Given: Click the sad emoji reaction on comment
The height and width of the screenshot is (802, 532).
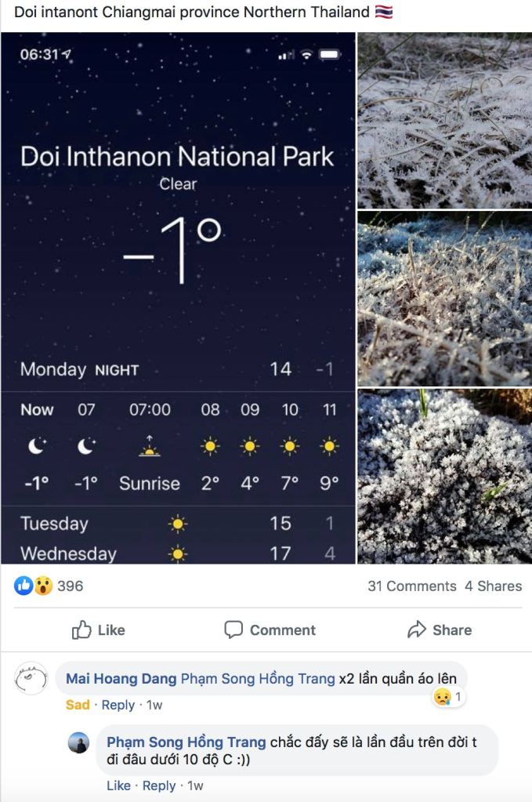Looking at the screenshot, I should click(443, 696).
